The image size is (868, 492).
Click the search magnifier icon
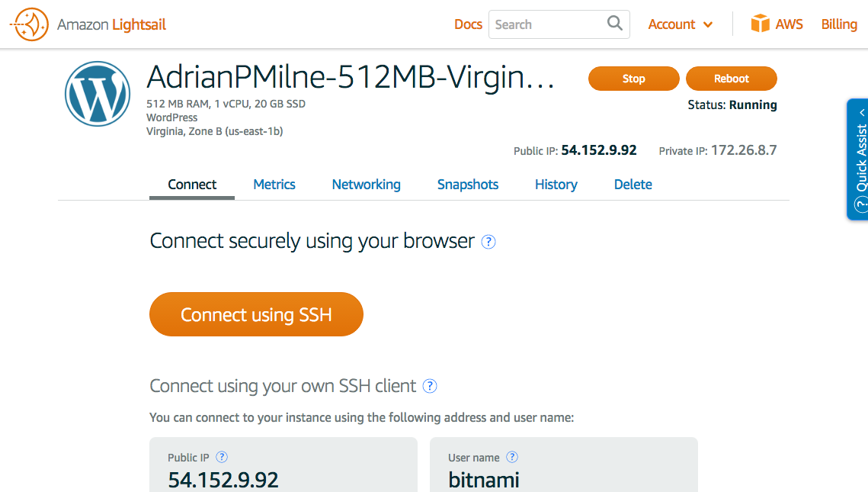(614, 24)
